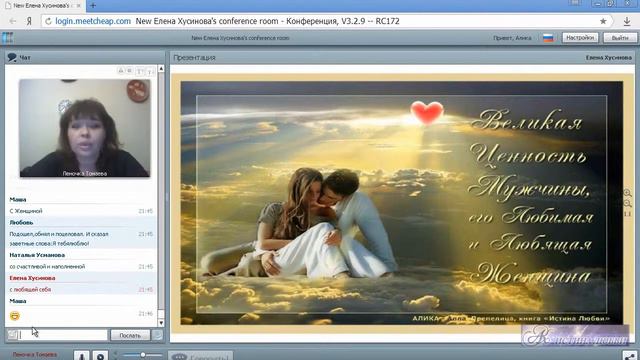Click the Выйти logout button
This screenshot has width=640, height=360.
620,38
